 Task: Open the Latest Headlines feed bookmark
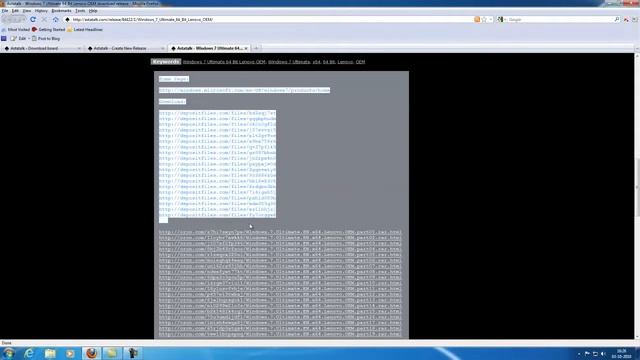click(x=85, y=29)
